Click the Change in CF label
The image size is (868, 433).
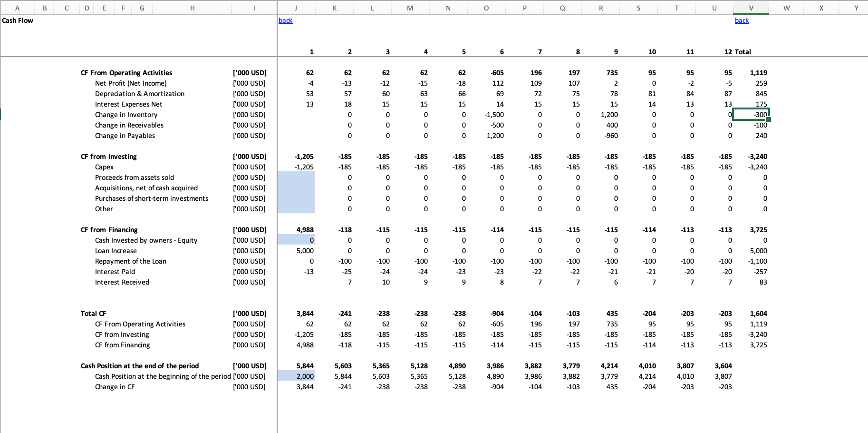click(115, 387)
